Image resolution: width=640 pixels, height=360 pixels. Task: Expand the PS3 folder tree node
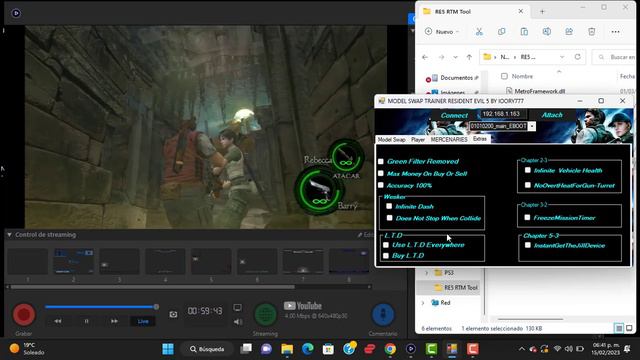point(427,273)
